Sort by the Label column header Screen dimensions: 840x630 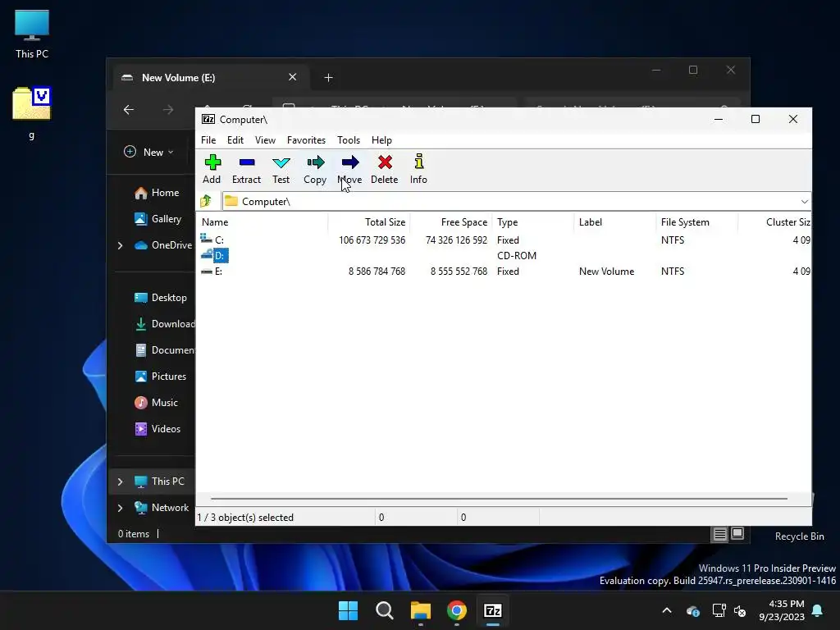point(615,221)
